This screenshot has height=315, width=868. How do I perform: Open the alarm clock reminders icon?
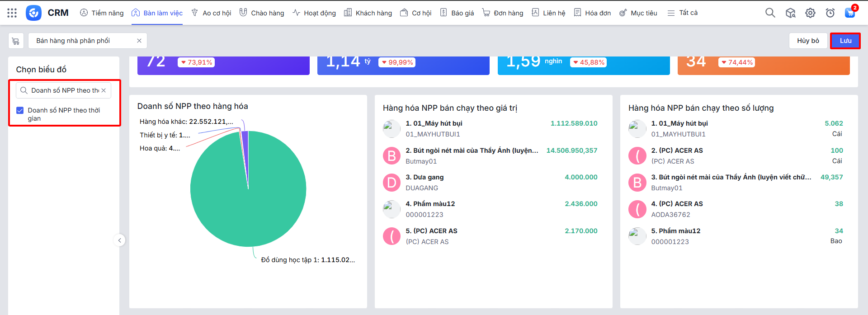coord(830,13)
